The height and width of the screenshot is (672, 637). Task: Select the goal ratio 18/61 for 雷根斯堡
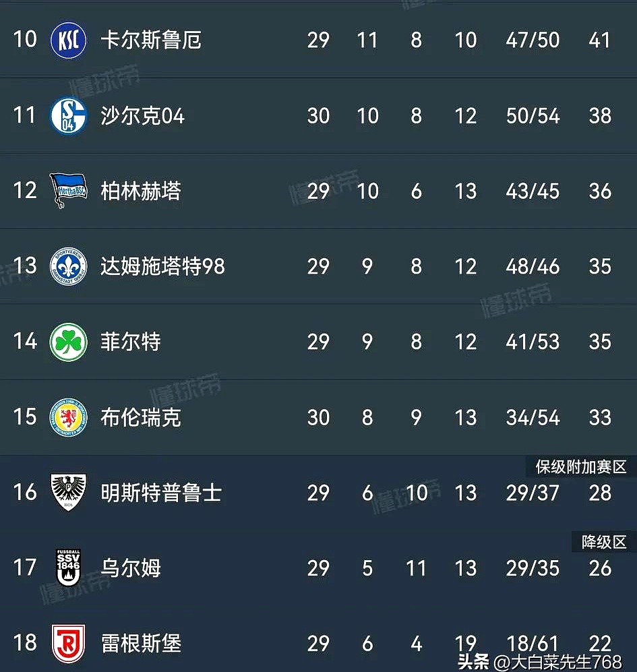click(x=533, y=643)
